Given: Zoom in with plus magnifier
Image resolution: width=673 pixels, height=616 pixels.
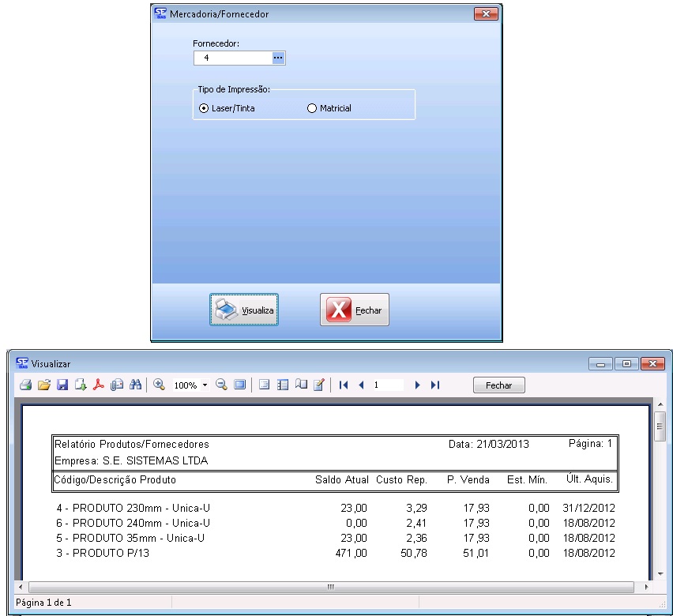Looking at the screenshot, I should click(x=159, y=385).
